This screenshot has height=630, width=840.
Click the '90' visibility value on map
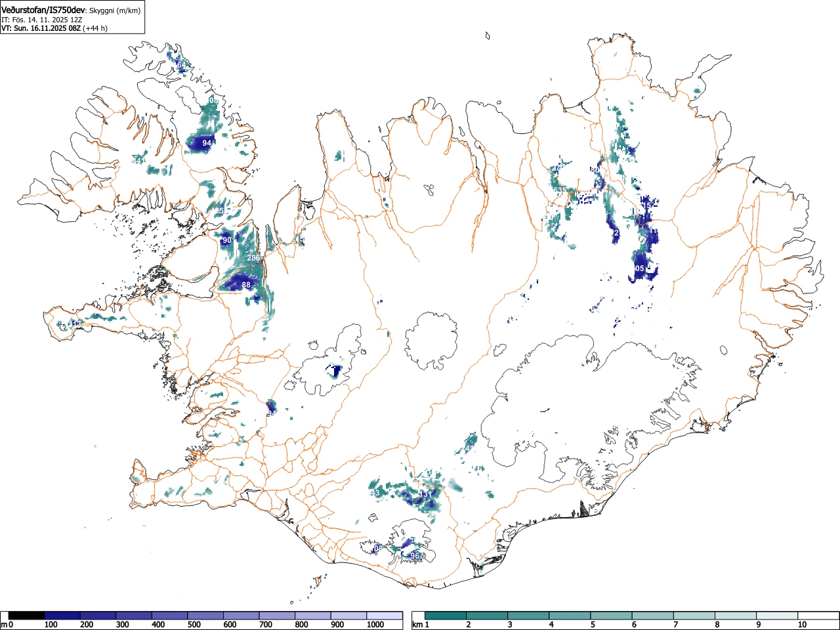point(227,241)
